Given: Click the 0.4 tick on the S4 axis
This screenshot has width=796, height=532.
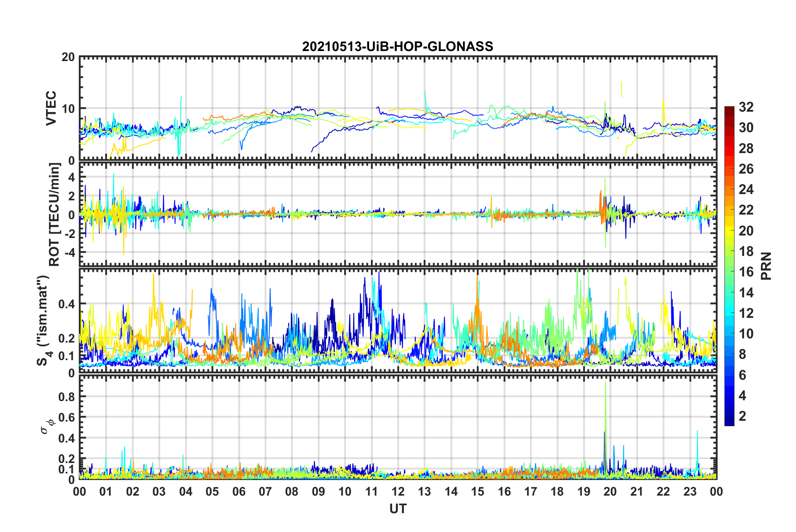Looking at the screenshot, I should coord(67,304).
